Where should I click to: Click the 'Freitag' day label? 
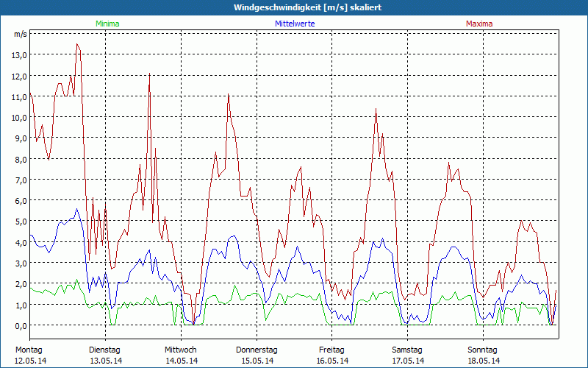(331, 350)
